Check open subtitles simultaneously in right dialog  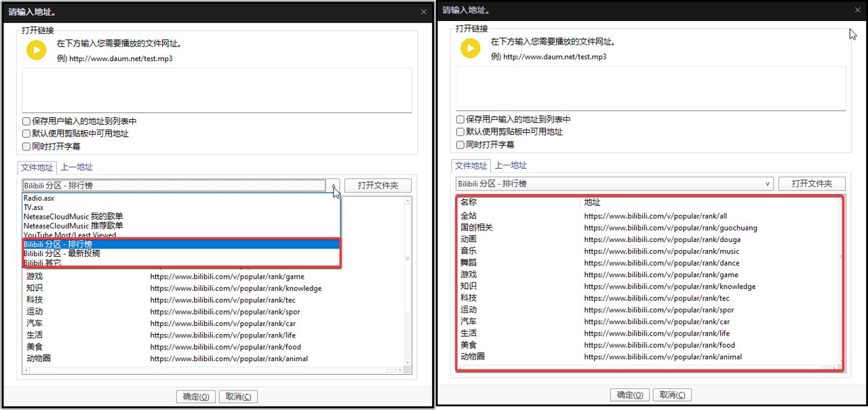(x=460, y=144)
